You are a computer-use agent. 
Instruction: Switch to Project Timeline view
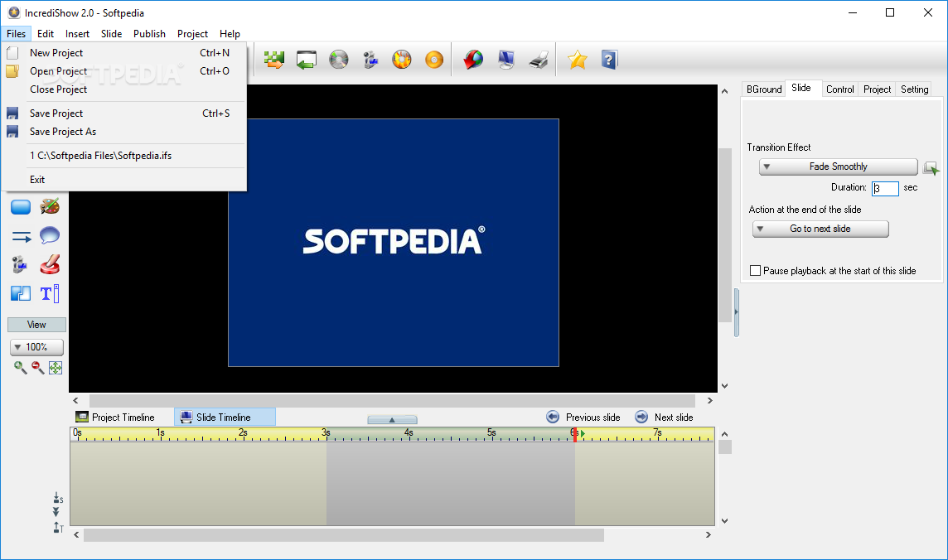click(115, 418)
